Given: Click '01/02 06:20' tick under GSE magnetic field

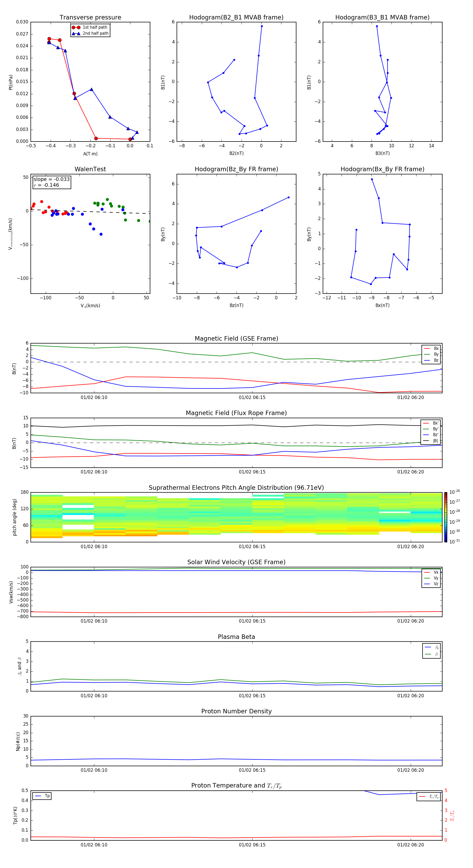Looking at the screenshot, I should [410, 398].
